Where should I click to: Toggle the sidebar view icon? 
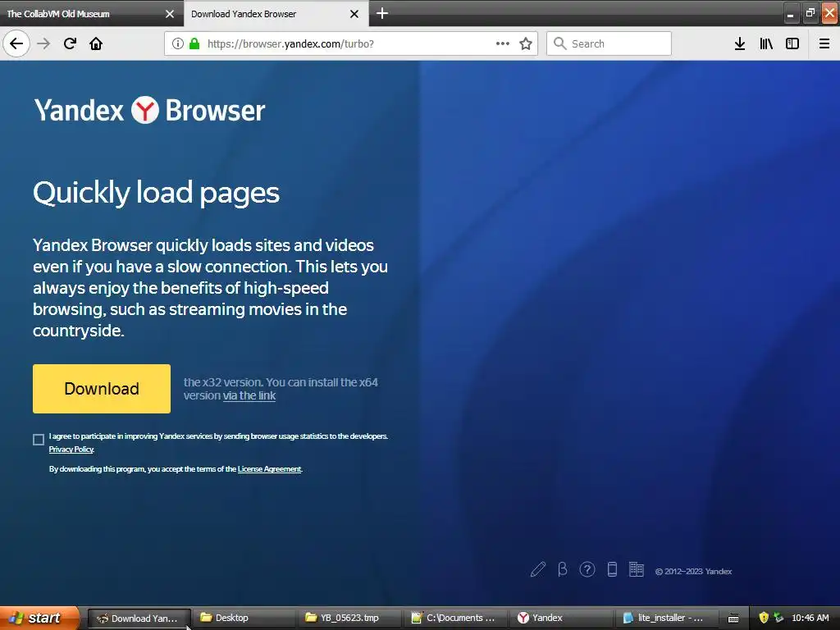792,43
